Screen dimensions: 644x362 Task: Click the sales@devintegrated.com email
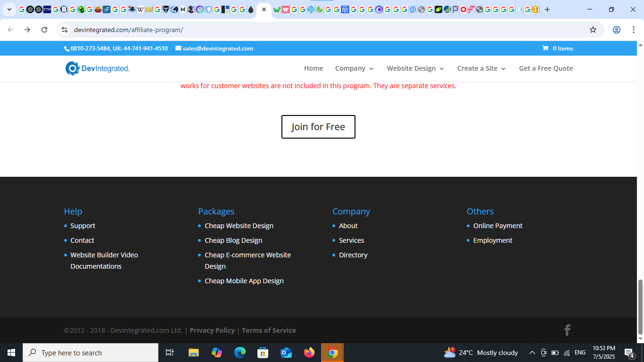pos(218,49)
